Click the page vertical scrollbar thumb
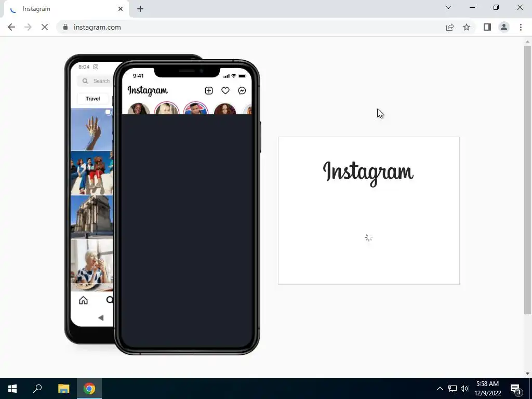 [527, 180]
